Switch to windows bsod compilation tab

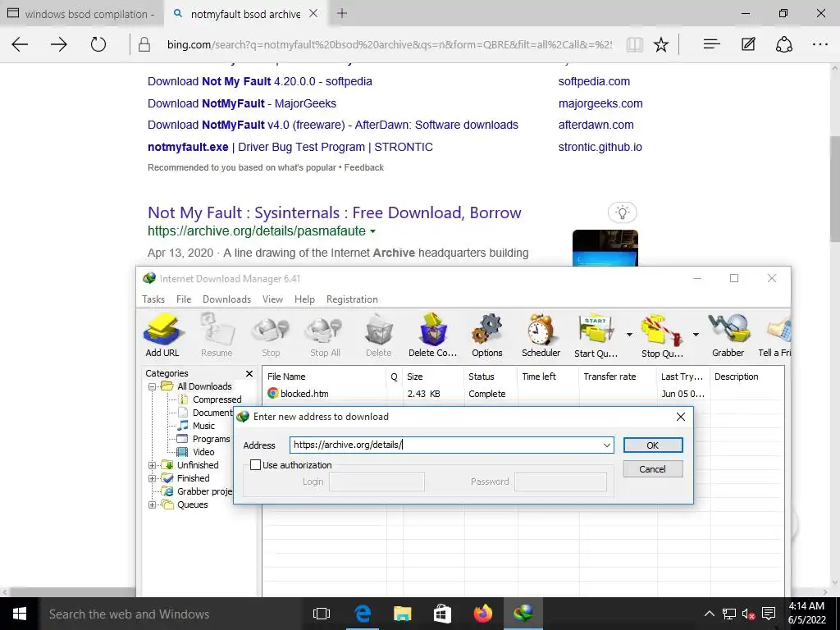pos(80,14)
